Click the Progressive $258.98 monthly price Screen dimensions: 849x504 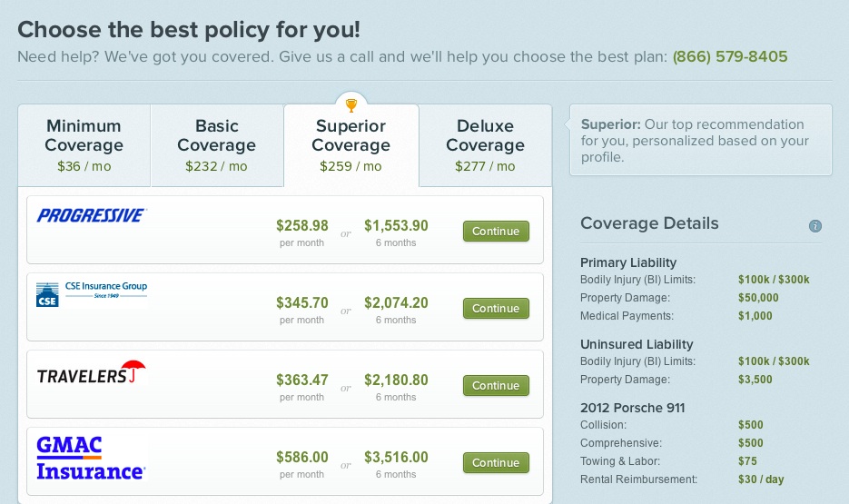pos(302,226)
